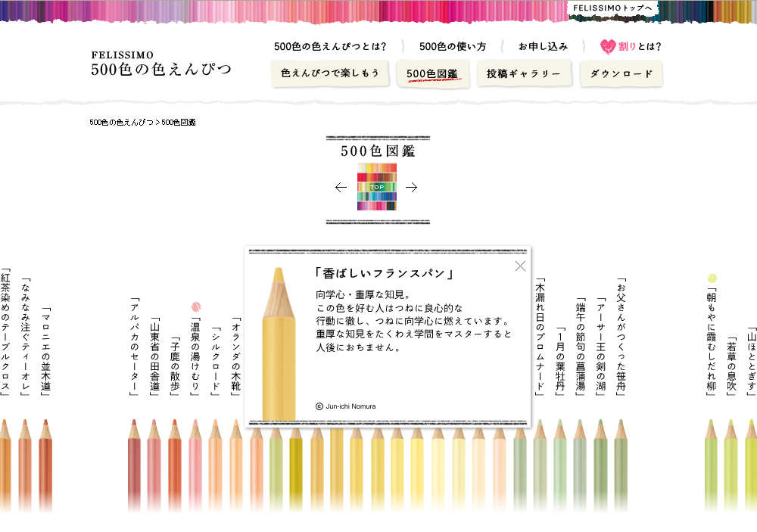Open the TOP color palette thumbnail
The image size is (757, 532).
coord(376,187)
